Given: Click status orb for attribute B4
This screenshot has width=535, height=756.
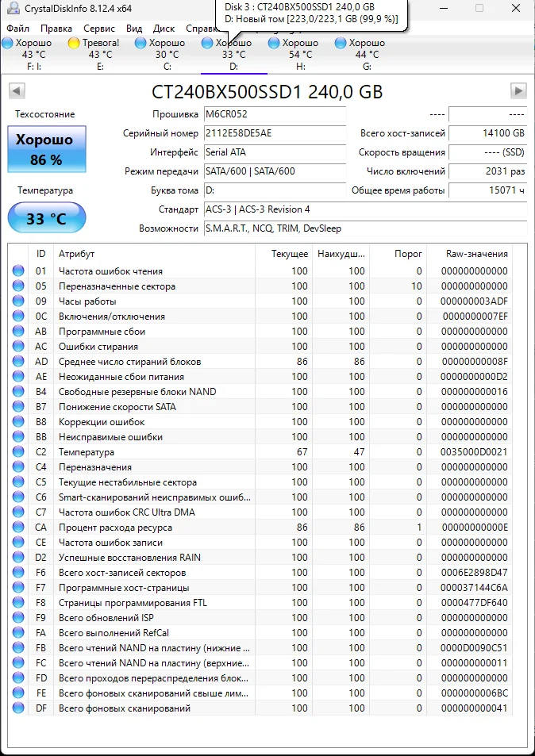Looking at the screenshot, I should tap(18, 392).
